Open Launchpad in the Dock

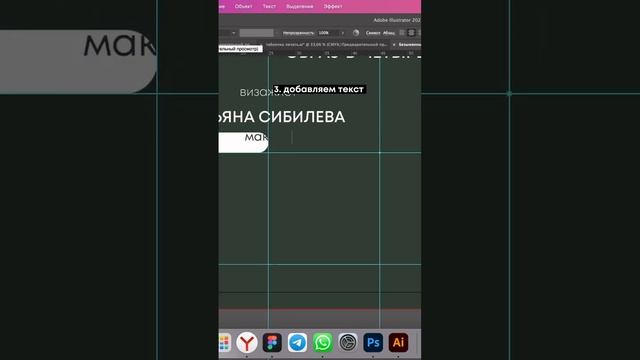click(224, 342)
